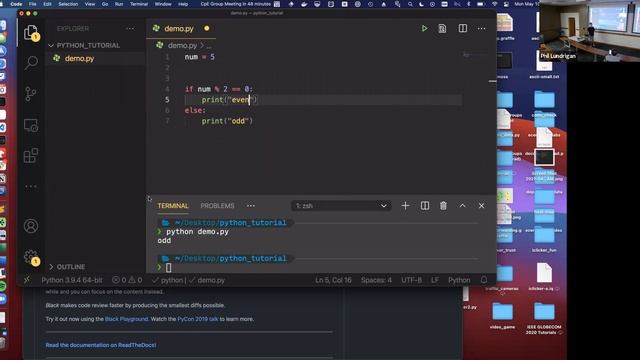This screenshot has height=360, width=640.
Task: Expand the OUTLINE section
Action: pos(67,267)
